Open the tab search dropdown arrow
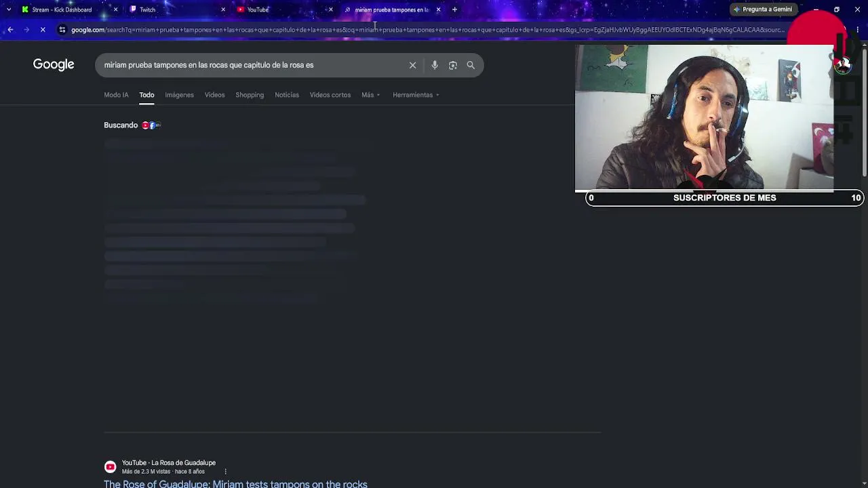868x488 pixels. (8, 9)
